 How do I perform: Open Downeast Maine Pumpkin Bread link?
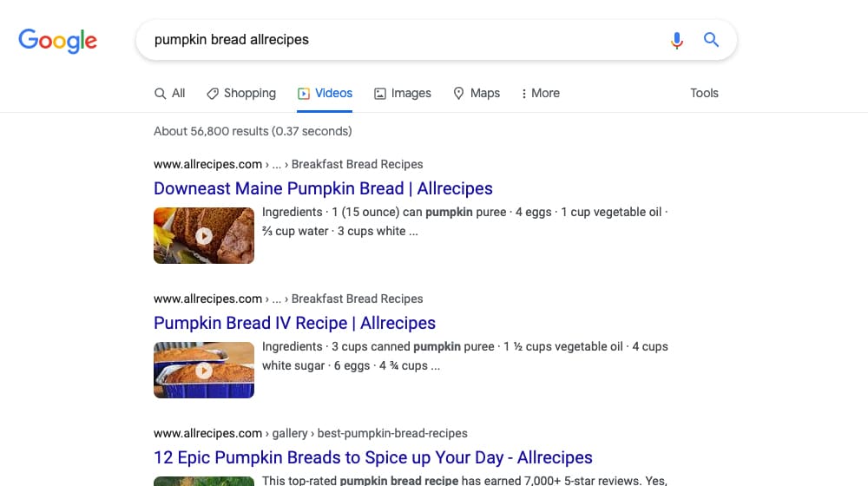coord(323,188)
